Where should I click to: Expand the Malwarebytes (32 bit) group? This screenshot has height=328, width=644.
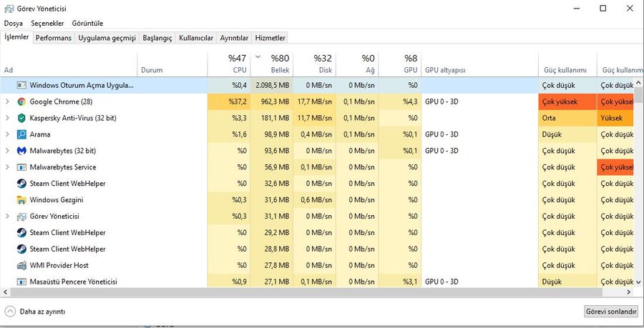point(7,151)
